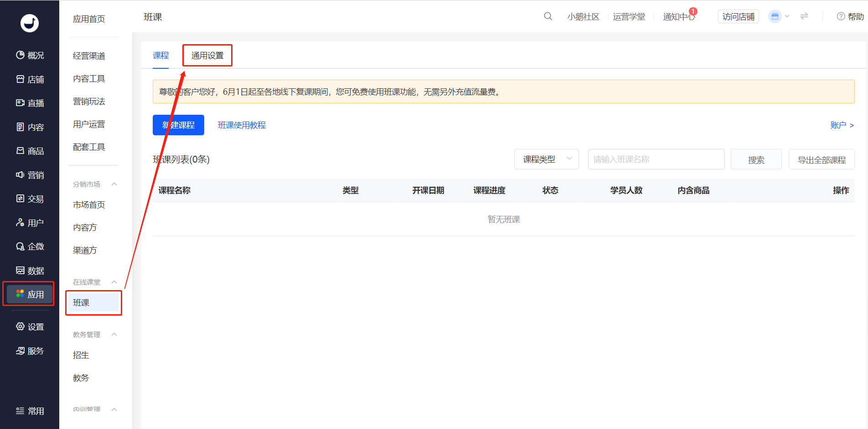Open the 班课使用教程 link
The width and height of the screenshot is (868, 429).
242,125
